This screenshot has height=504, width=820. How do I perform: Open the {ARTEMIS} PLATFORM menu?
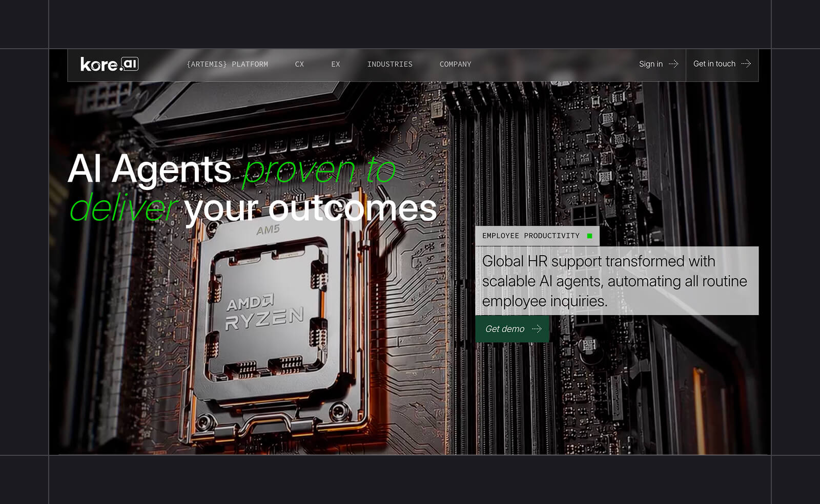227,64
